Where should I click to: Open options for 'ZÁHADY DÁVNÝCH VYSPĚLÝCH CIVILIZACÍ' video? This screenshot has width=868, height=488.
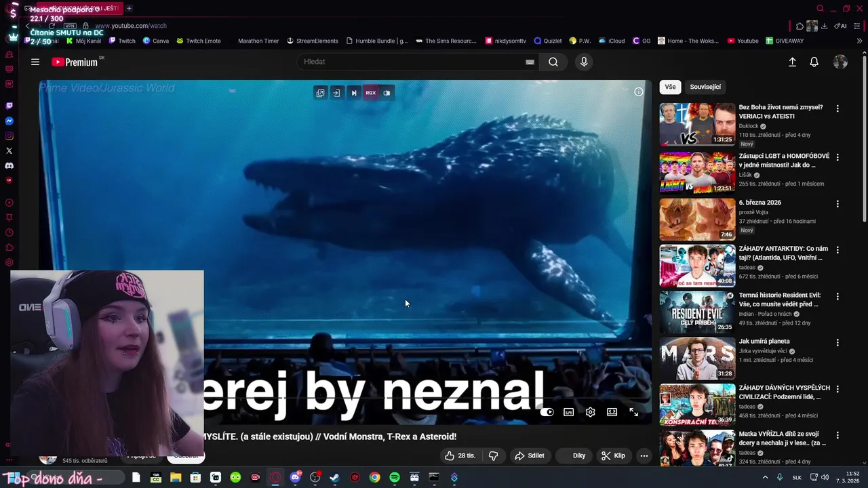tap(837, 388)
